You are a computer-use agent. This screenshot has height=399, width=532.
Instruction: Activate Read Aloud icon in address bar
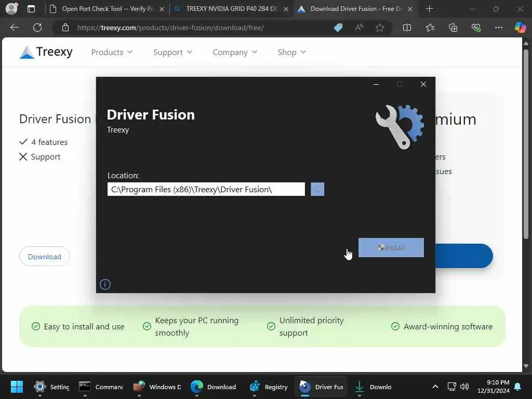(x=359, y=28)
